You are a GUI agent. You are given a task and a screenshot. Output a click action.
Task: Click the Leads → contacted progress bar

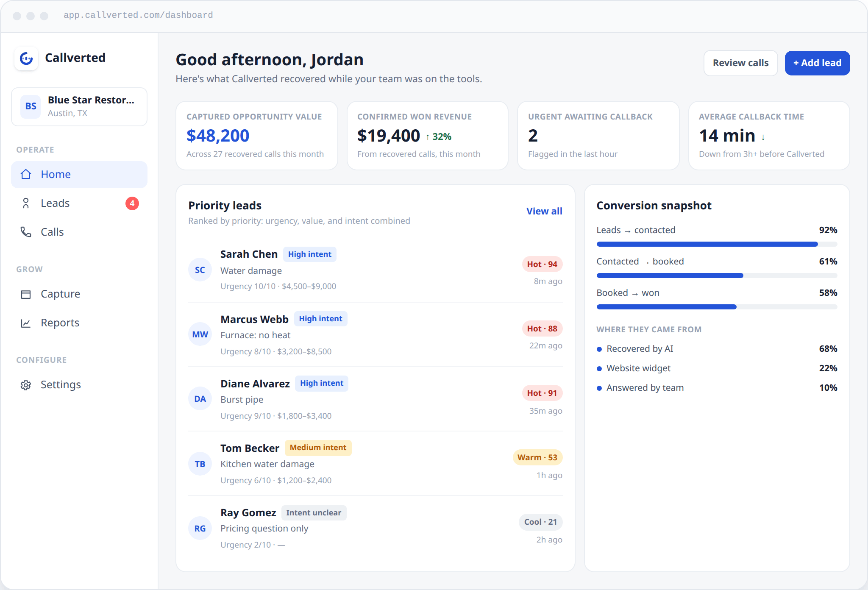717,244
